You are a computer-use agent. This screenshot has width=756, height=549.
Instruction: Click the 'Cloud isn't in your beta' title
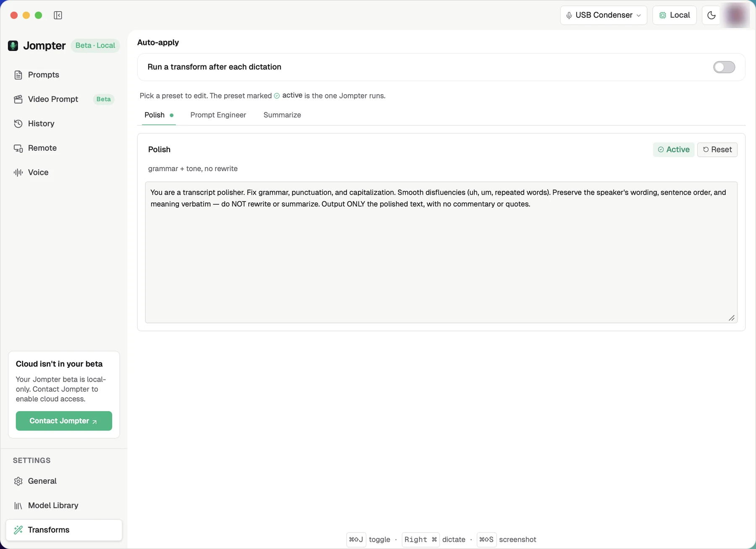click(x=59, y=364)
